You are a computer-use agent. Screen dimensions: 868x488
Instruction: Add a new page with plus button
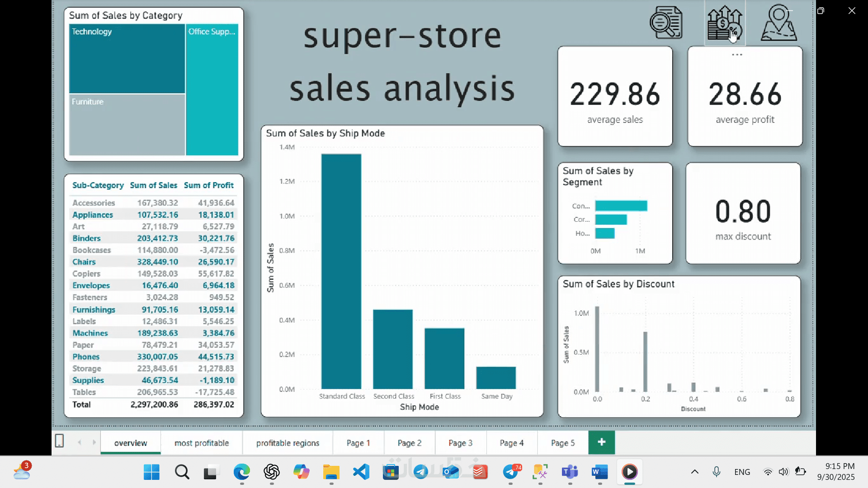601,442
